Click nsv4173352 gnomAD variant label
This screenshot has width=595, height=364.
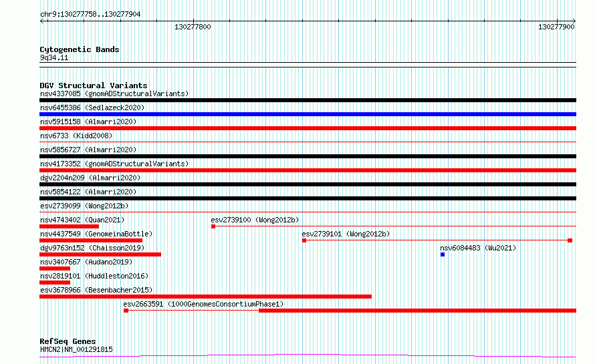(x=114, y=164)
